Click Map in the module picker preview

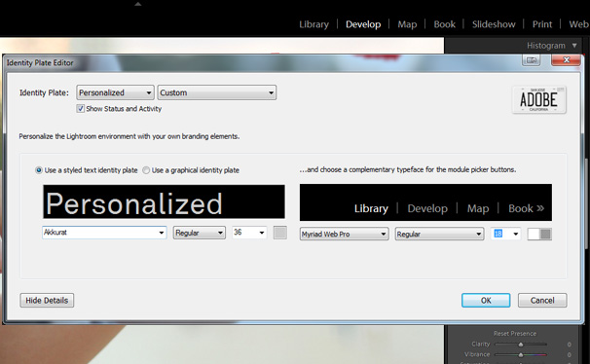point(478,208)
